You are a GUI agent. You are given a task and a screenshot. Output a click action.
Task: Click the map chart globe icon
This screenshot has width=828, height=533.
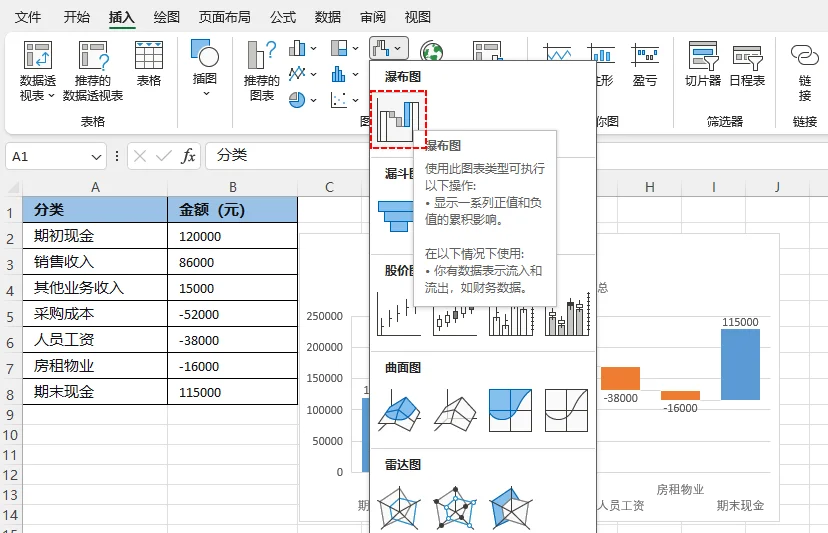pyautogui.click(x=431, y=51)
